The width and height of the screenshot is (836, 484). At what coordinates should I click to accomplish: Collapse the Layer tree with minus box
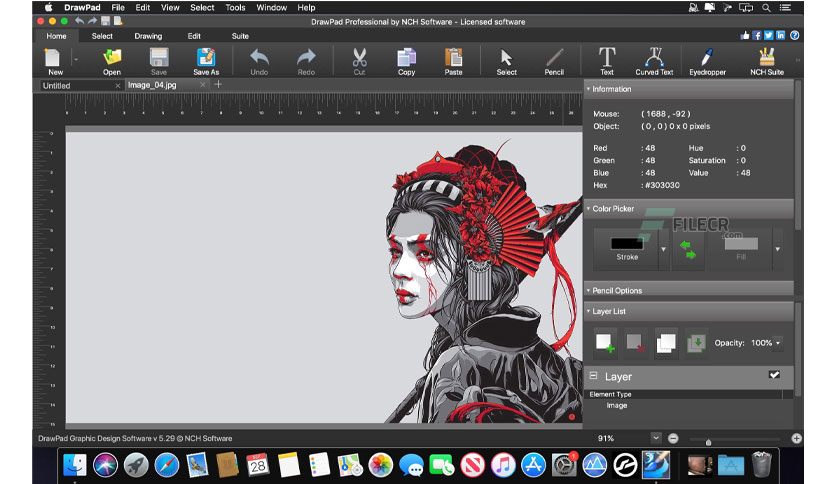point(593,376)
